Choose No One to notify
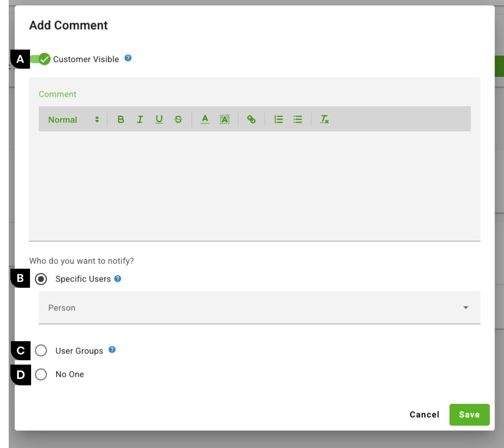This screenshot has height=448, width=504. [41, 374]
